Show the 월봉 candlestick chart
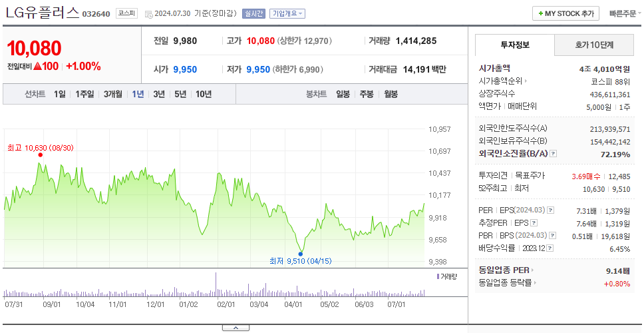Image resolution: width=644 pixels, height=333 pixels. click(x=391, y=94)
